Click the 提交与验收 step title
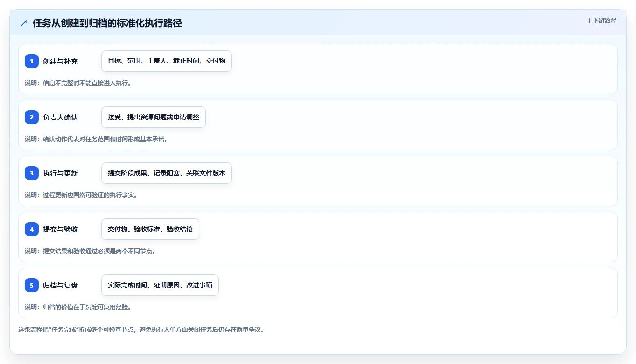 [60, 229]
